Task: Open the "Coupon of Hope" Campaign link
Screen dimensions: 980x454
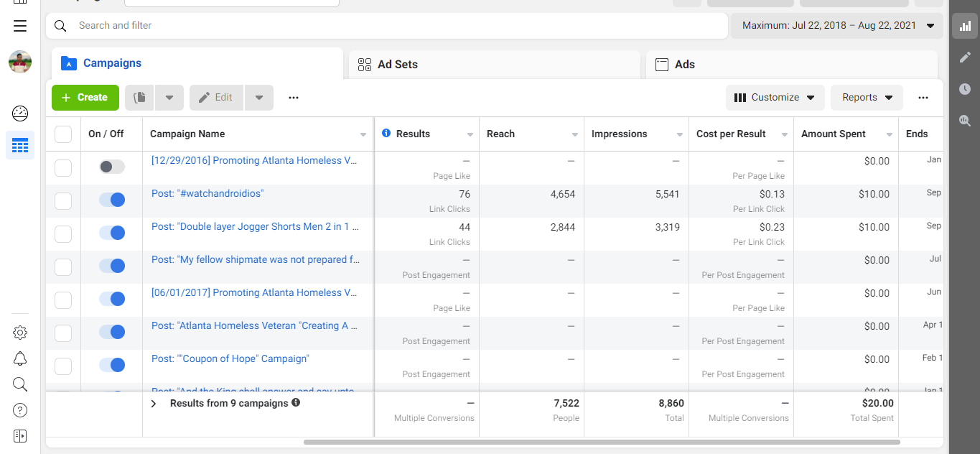Action: pos(230,359)
